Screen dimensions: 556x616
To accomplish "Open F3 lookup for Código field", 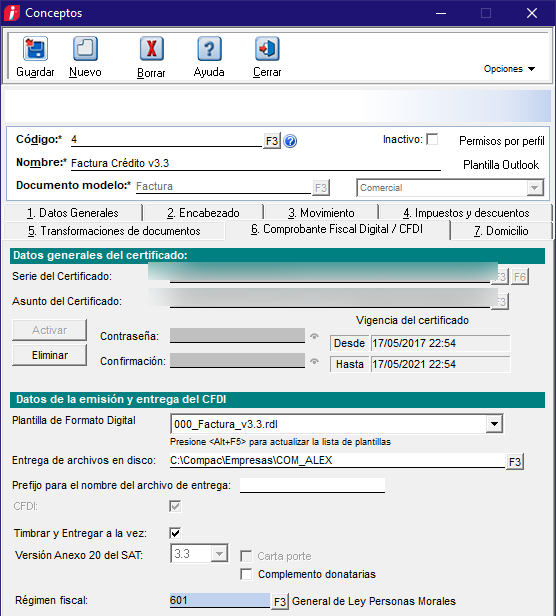I will tap(272, 141).
